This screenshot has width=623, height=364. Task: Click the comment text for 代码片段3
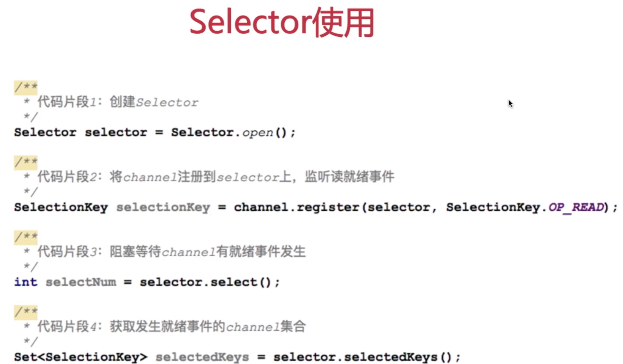click(x=171, y=252)
